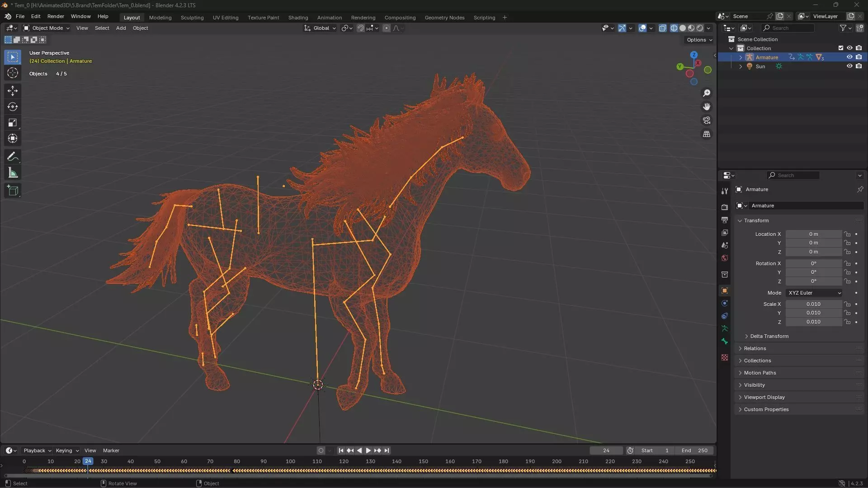Image resolution: width=868 pixels, height=488 pixels.
Task: Select the Rotate tool
Action: 13,107
